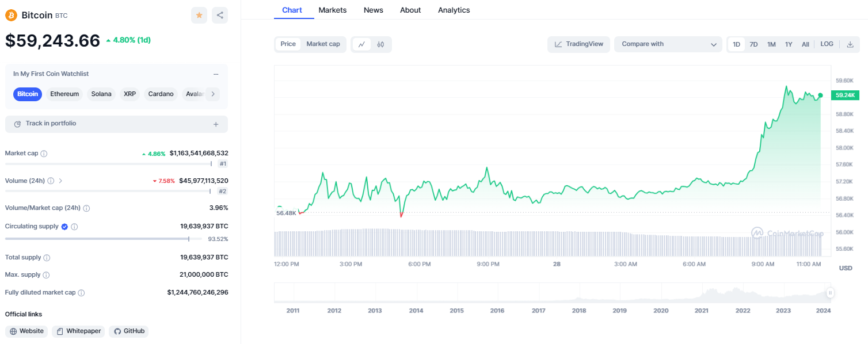
Task: Click Fully diluted market cap info icon
Action: pyautogui.click(x=81, y=293)
